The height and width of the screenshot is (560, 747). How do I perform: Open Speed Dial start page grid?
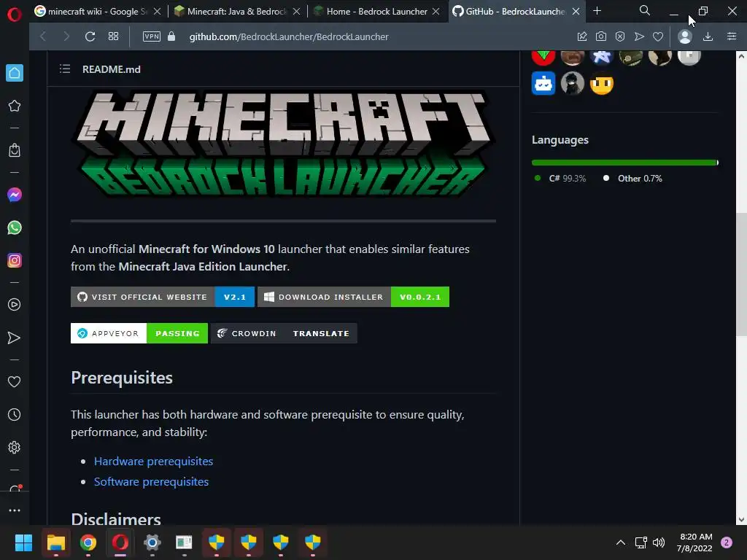[x=113, y=36]
